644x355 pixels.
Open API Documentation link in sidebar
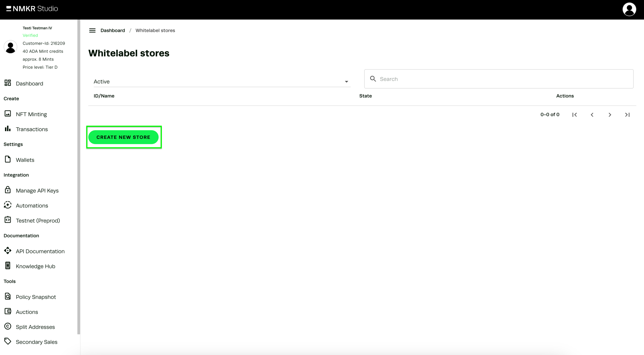[x=40, y=251]
